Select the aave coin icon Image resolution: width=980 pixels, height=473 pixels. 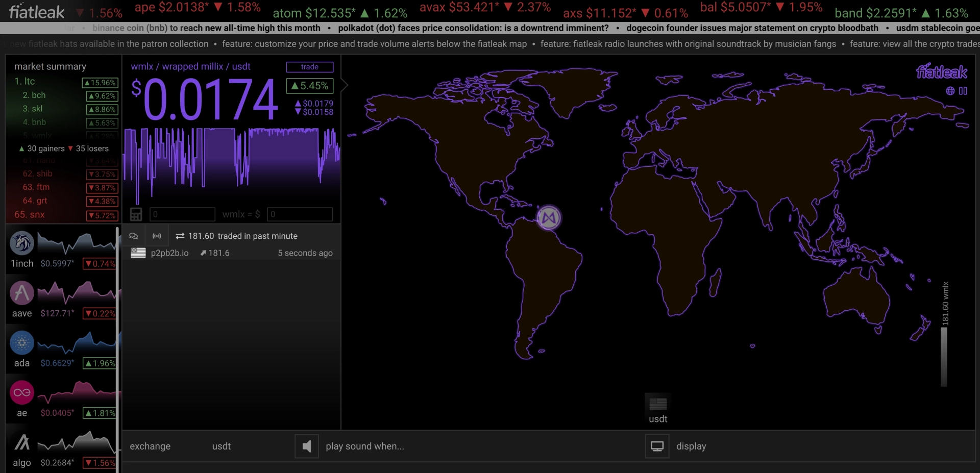point(22,293)
